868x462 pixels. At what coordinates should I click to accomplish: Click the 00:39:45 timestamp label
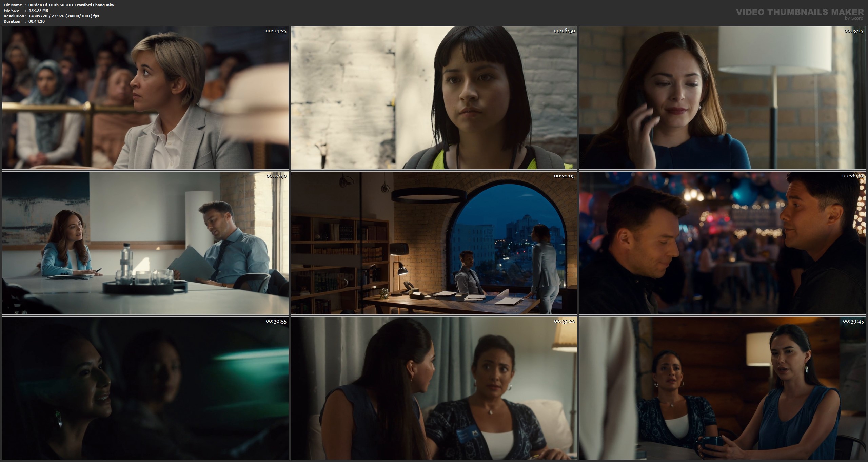(x=853, y=321)
